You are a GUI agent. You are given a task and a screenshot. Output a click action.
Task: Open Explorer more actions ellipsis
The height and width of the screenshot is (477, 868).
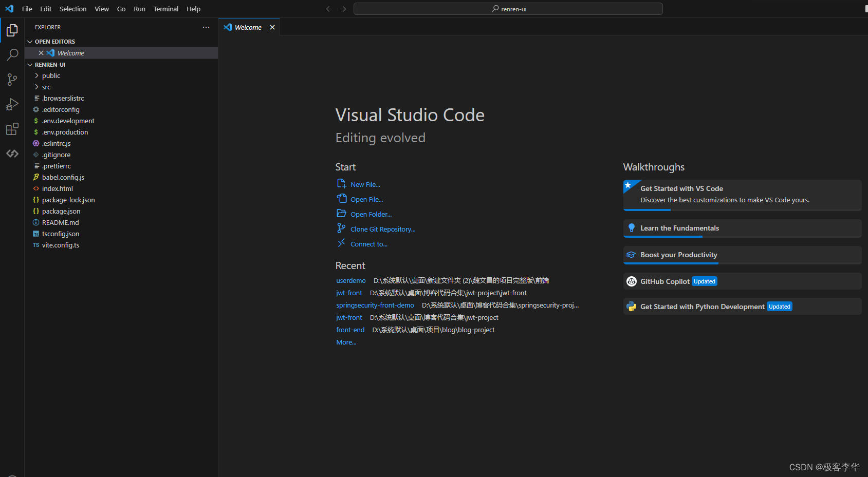pyautogui.click(x=206, y=27)
